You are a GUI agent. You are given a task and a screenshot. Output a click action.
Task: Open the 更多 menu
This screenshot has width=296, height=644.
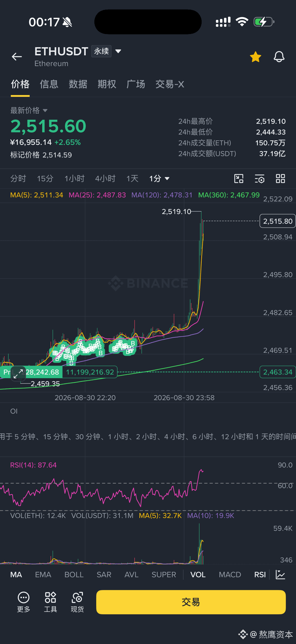coord(24,602)
